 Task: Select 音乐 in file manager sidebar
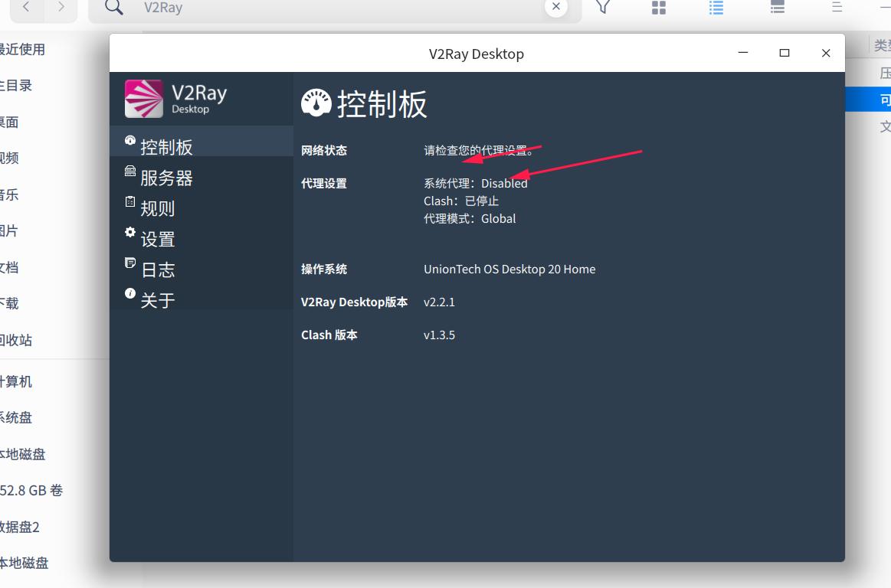tap(10, 195)
